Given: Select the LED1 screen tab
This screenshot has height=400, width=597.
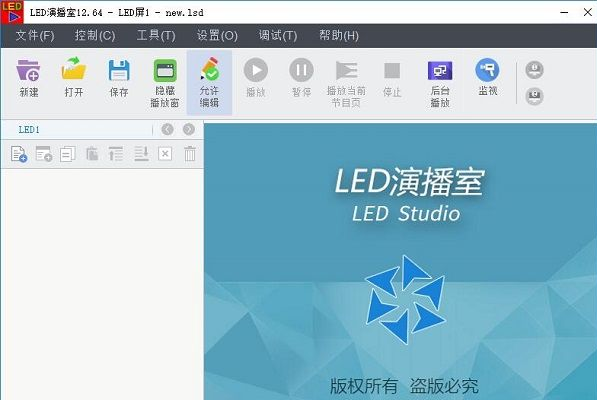Looking at the screenshot, I should (x=29, y=130).
